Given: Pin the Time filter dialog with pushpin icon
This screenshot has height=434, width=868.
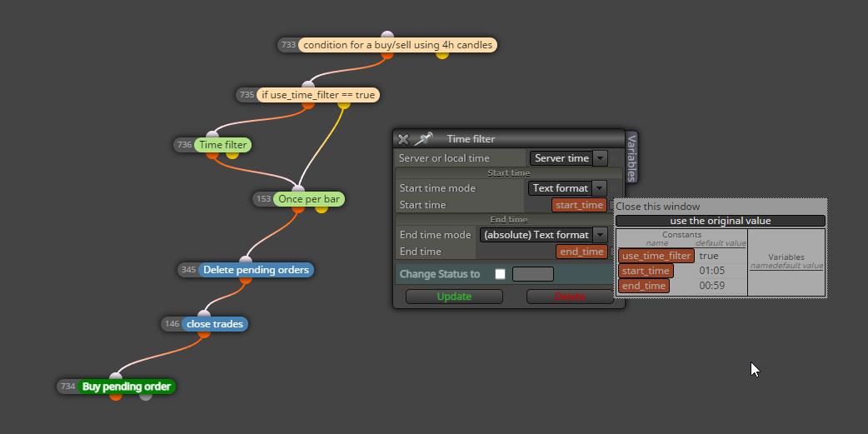Looking at the screenshot, I should [424, 138].
